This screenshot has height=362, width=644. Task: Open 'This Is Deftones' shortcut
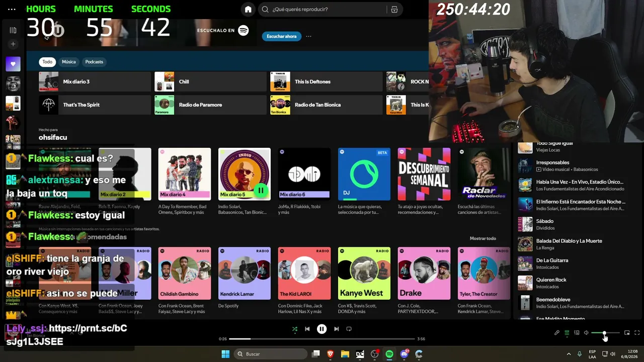tap(327, 81)
